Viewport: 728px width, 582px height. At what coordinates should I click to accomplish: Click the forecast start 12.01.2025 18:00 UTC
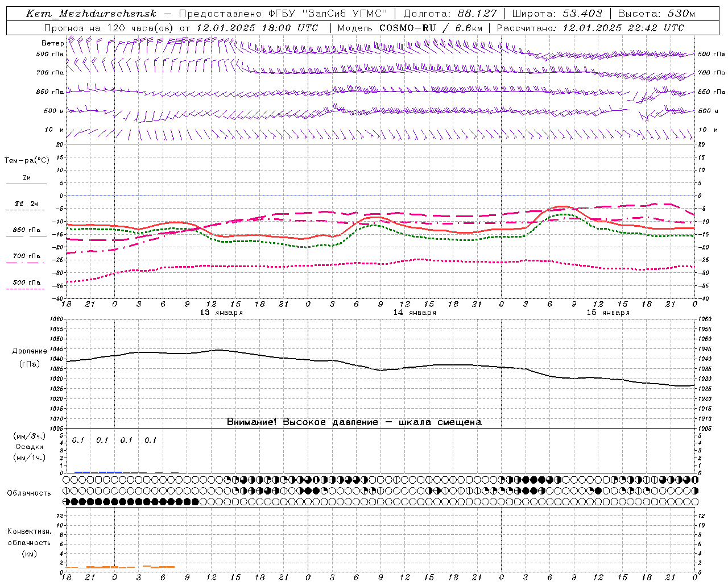point(257,28)
